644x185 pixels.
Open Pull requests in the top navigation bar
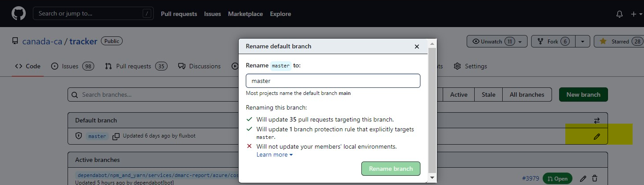pos(179,14)
